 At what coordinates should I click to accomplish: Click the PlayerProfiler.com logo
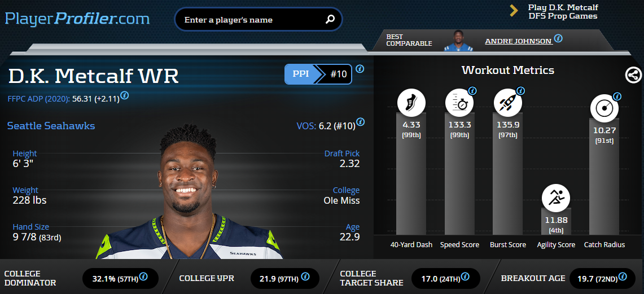point(77,19)
